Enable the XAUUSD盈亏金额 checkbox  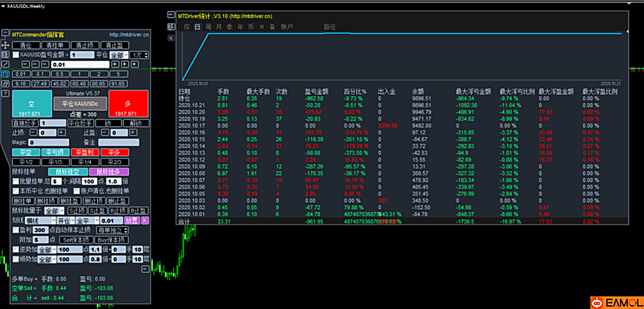(x=16, y=55)
